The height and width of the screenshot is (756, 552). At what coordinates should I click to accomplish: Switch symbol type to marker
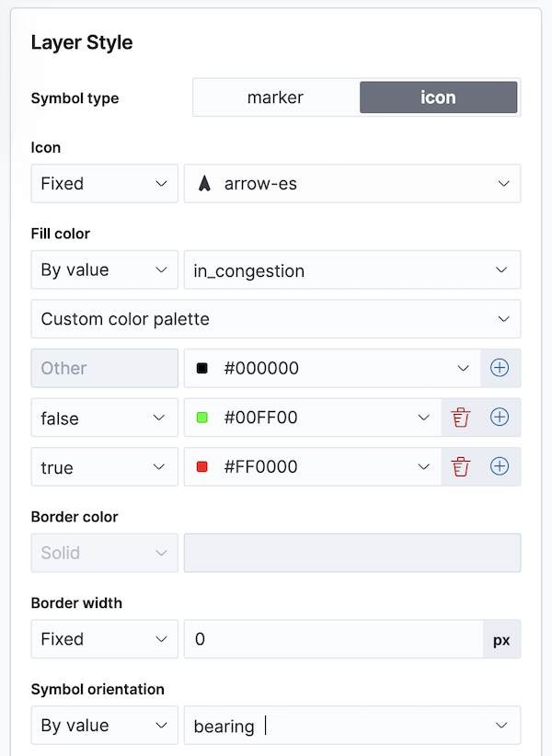pos(275,97)
